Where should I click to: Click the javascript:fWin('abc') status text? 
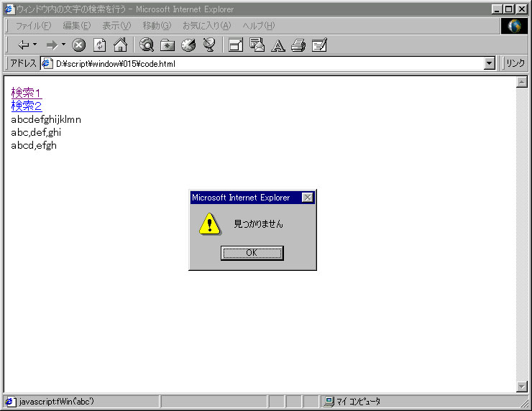(x=56, y=402)
